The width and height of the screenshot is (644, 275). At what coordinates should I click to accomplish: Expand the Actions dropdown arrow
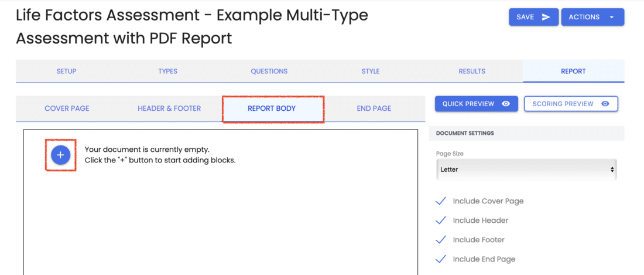coord(612,17)
